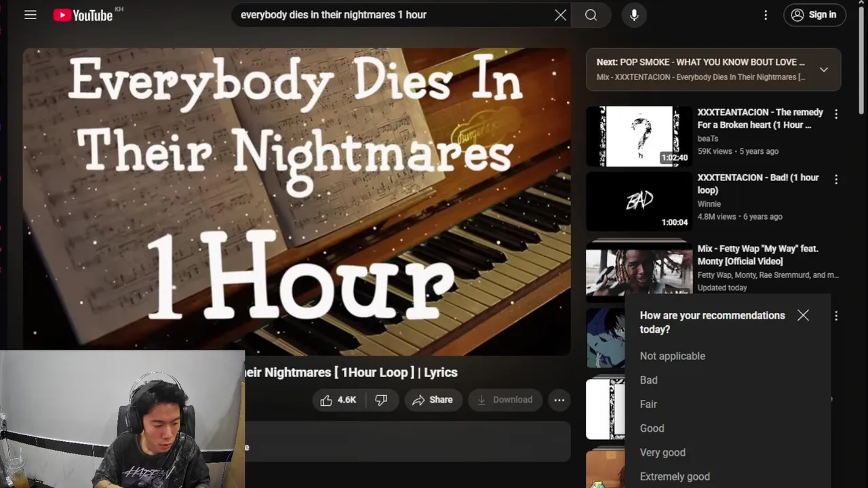868x488 pixels.
Task: Clear the search box text
Action: (x=560, y=15)
